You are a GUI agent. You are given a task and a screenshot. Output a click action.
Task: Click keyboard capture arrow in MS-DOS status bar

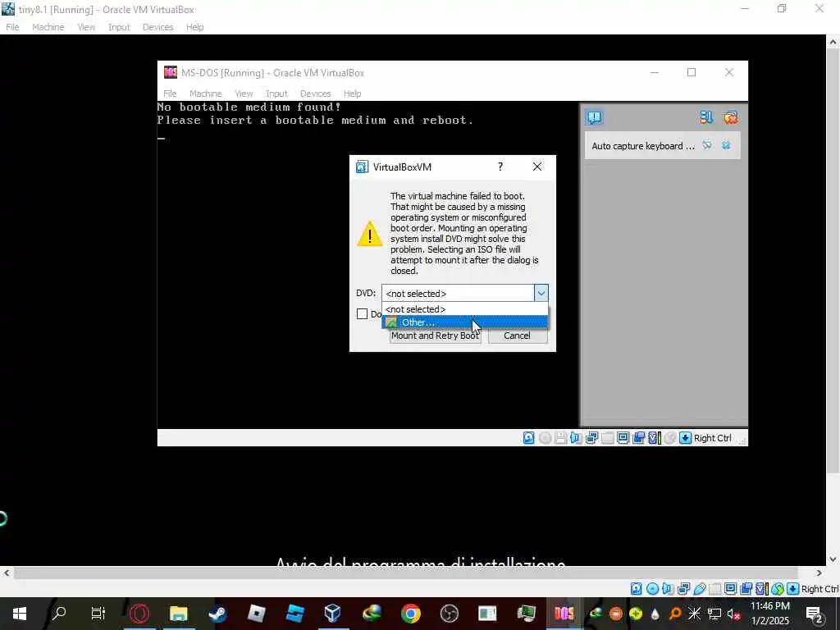coord(685,438)
